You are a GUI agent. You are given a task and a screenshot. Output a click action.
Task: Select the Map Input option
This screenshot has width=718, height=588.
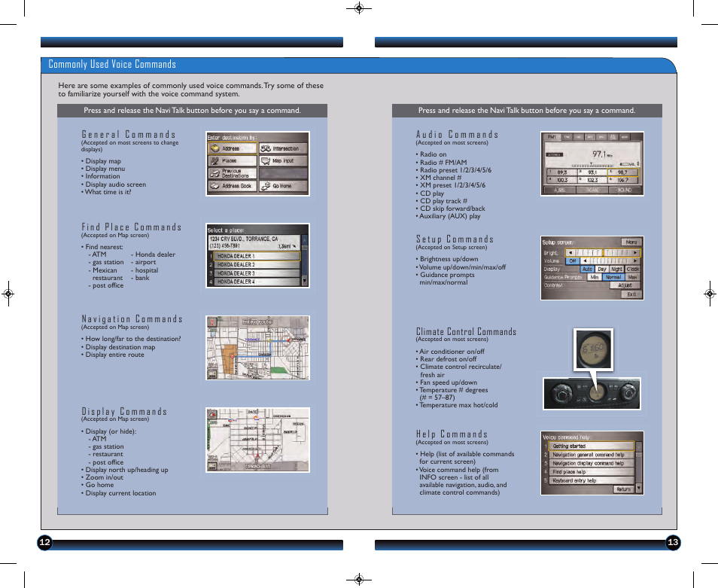(x=283, y=160)
